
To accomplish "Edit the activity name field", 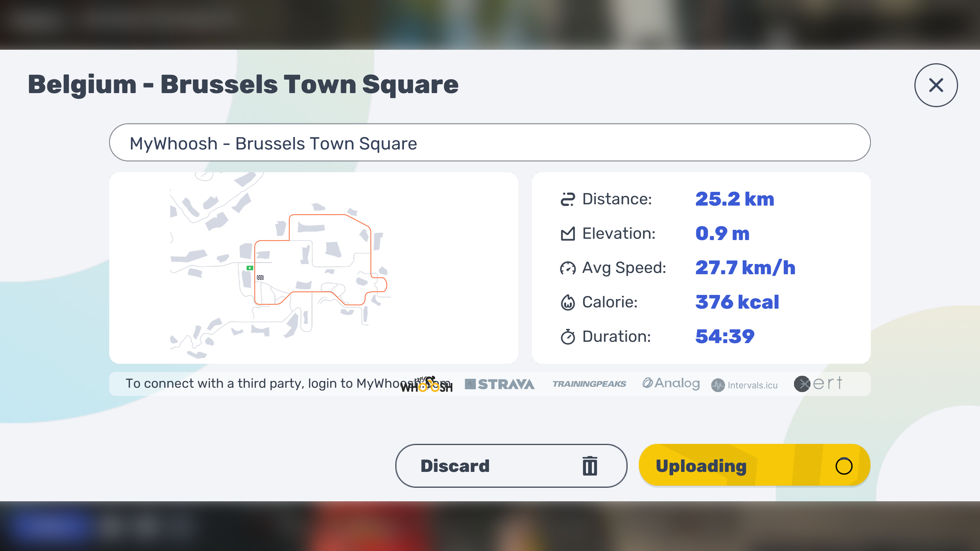I will (x=490, y=143).
